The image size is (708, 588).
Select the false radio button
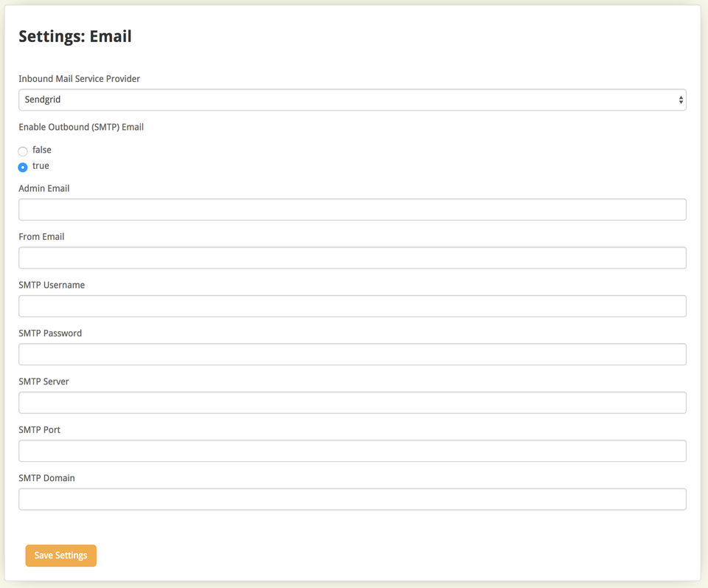23,151
